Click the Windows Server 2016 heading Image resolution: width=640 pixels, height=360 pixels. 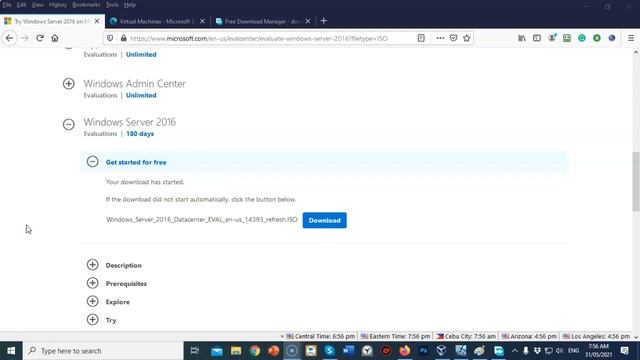coord(130,122)
